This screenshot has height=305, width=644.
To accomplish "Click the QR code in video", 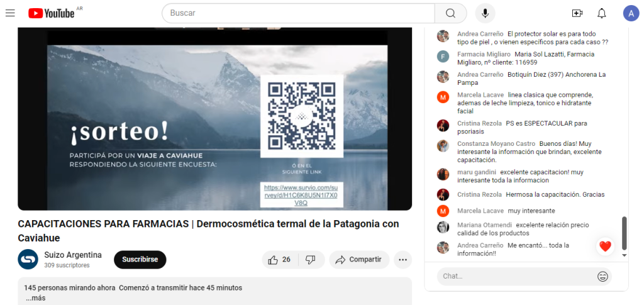I will click(301, 116).
